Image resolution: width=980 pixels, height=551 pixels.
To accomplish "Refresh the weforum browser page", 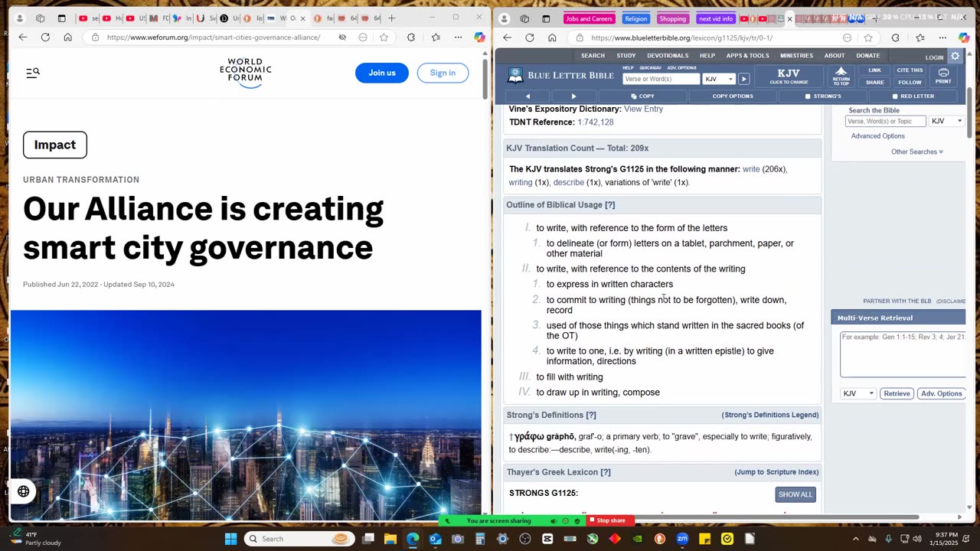I will 45,37.
